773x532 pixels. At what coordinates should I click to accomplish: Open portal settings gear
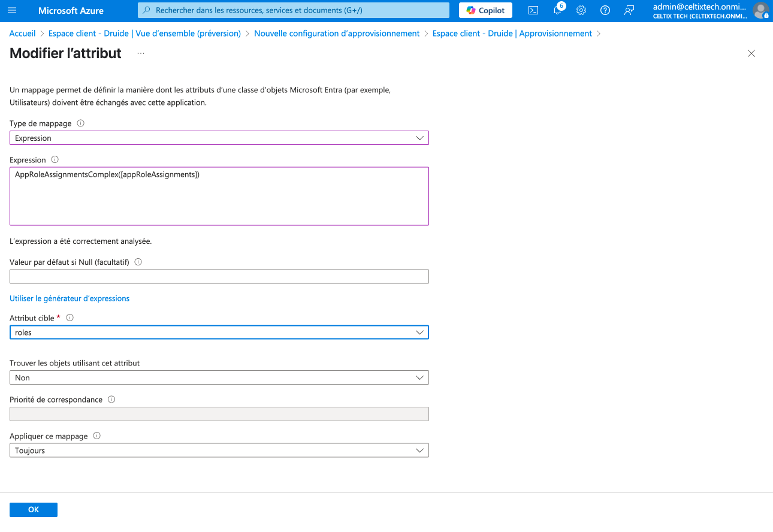coord(581,10)
